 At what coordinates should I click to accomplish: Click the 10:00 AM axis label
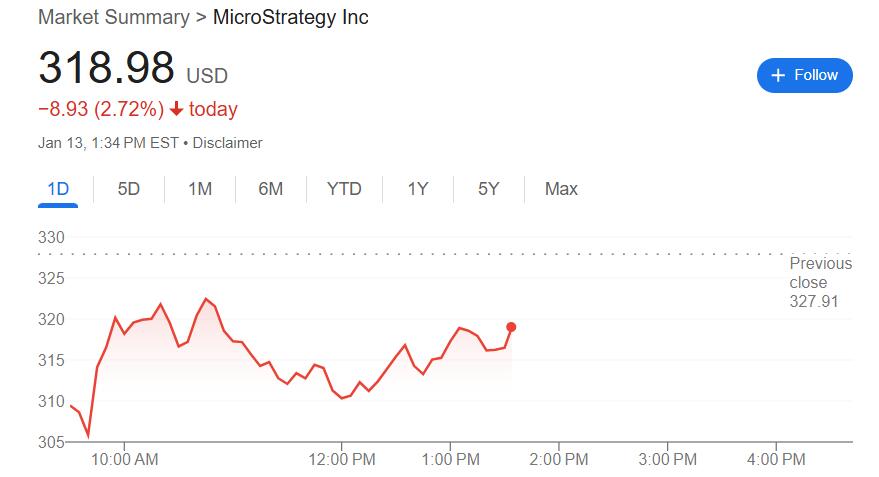click(x=124, y=460)
